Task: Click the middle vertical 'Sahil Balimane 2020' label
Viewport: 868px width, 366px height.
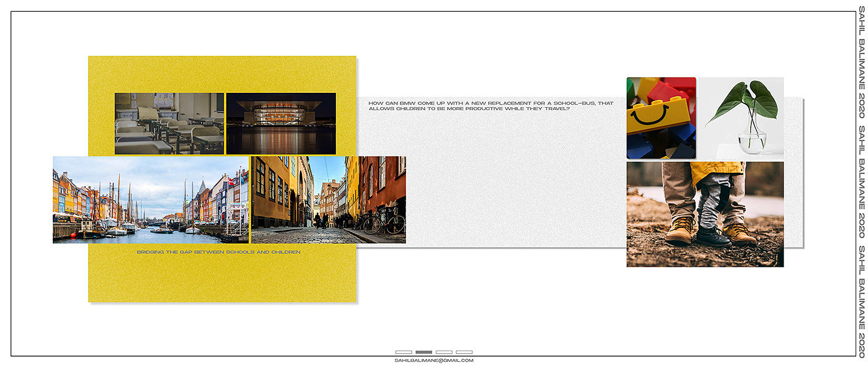Action: click(862, 182)
